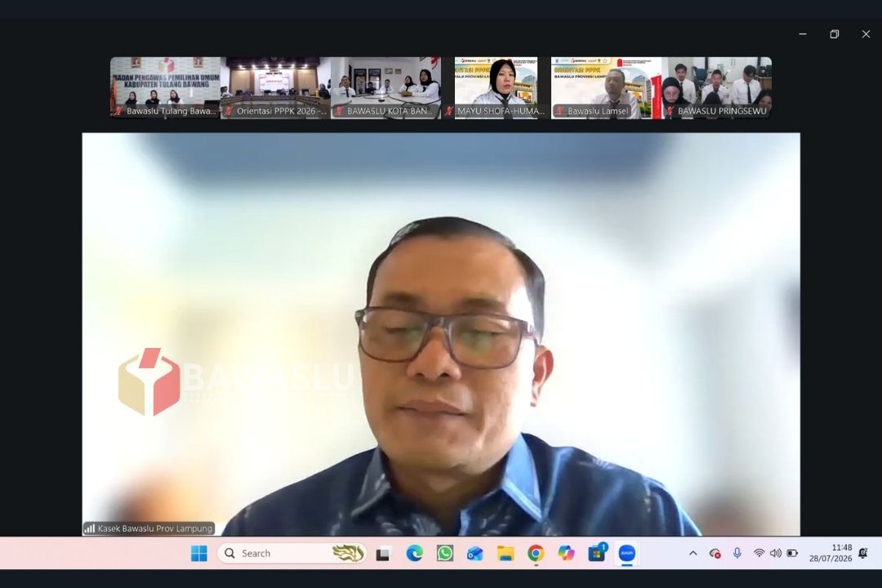Click the Kasek Bawaslu Prov Lampung name label

[x=155, y=529]
